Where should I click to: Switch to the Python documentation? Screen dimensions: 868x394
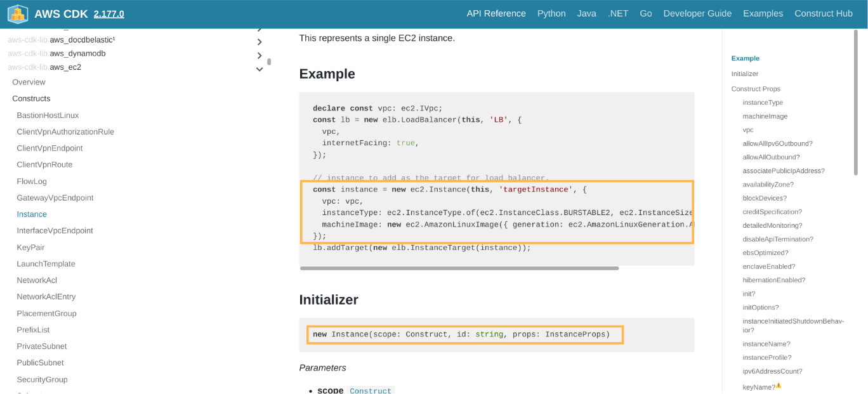coord(551,13)
